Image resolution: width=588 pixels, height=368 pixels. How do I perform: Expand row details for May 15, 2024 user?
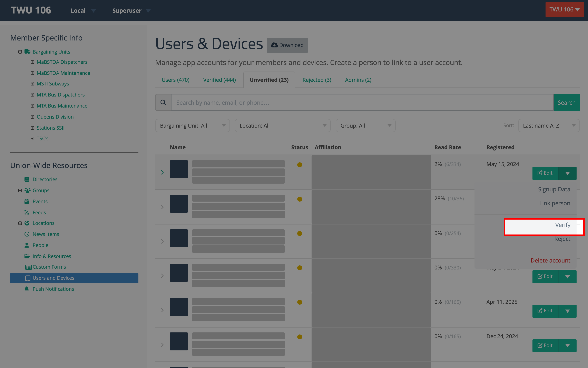(x=162, y=172)
